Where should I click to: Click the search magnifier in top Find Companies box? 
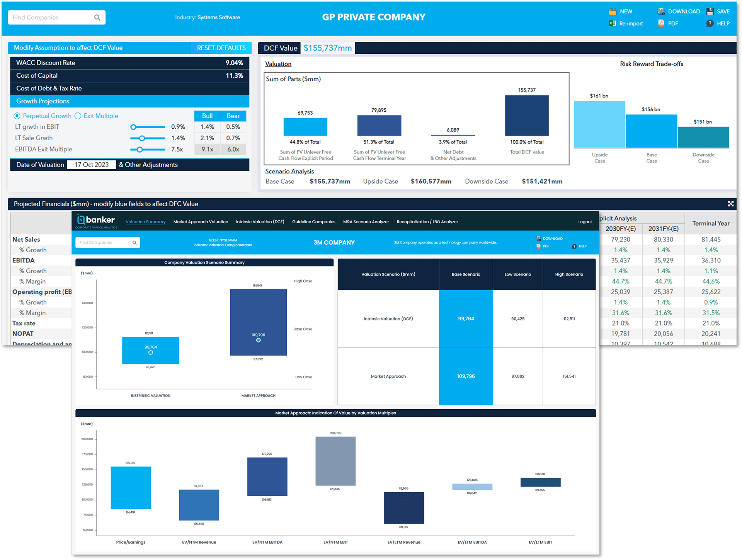[97, 17]
